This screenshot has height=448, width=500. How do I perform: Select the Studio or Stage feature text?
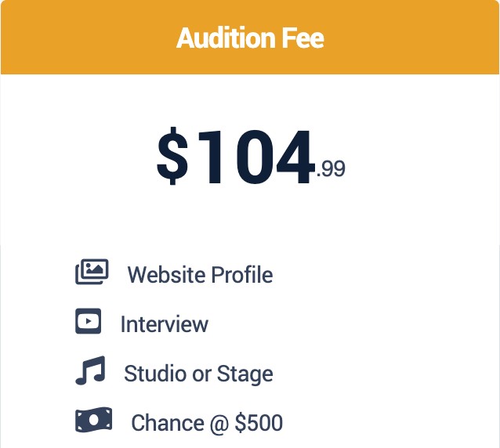198,374
